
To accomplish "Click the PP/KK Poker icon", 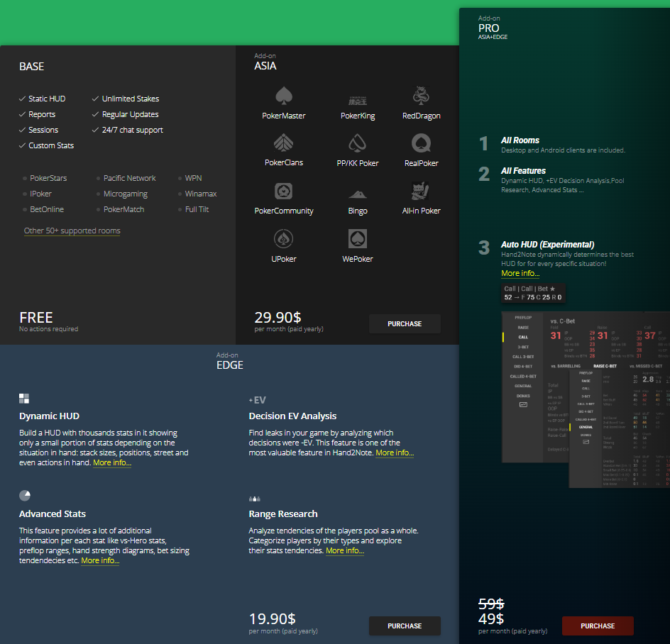I will click(357, 143).
